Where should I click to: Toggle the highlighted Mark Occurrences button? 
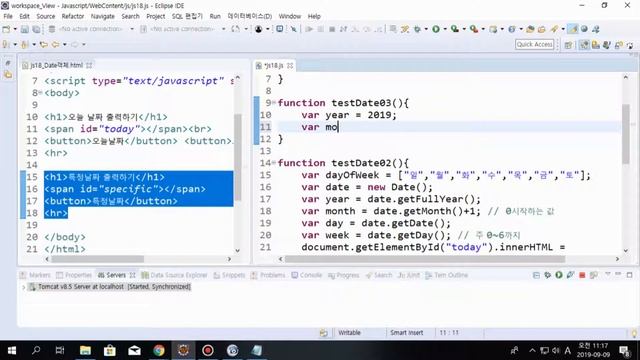(573, 29)
